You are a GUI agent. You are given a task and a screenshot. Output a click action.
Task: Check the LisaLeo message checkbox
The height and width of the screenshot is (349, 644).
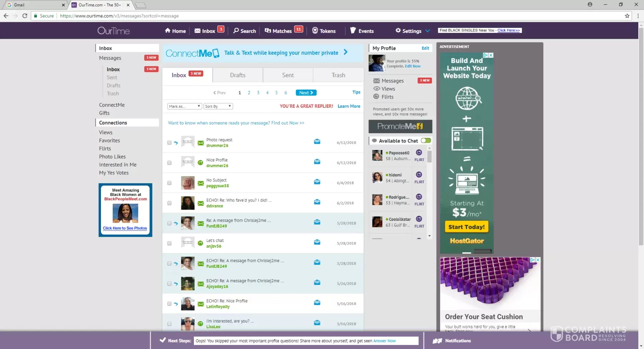click(170, 324)
